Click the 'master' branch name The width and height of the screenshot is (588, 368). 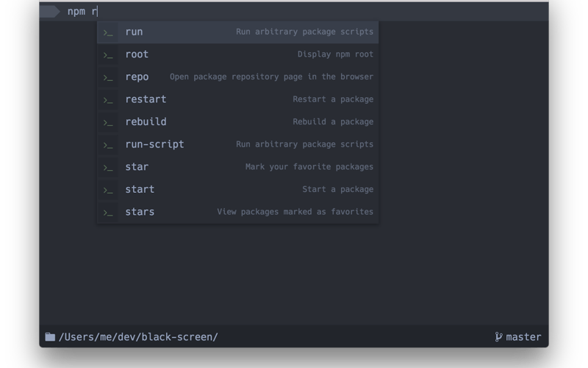(x=523, y=337)
